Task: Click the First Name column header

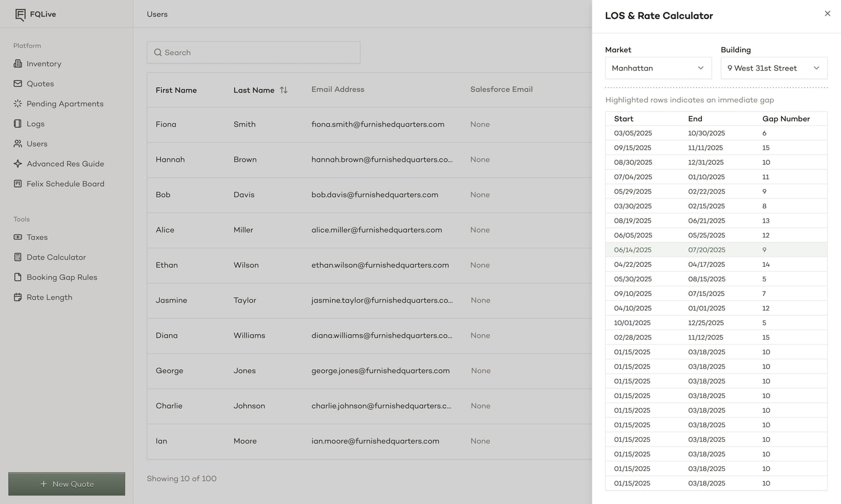Action: [176, 90]
